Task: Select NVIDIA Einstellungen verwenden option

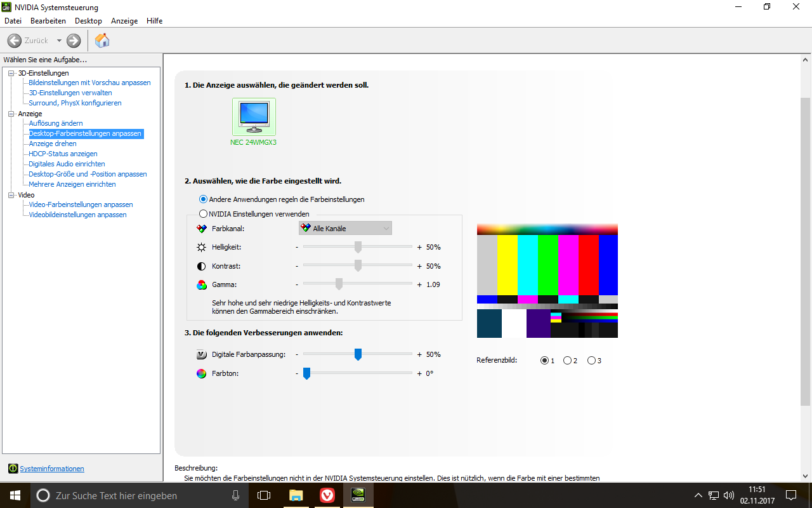Action: (254, 214)
